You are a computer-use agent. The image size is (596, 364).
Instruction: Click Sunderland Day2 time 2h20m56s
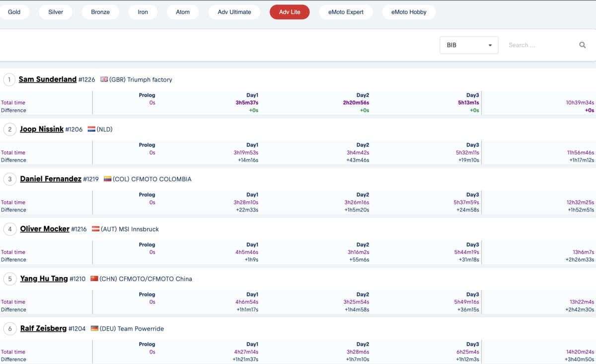click(x=356, y=103)
